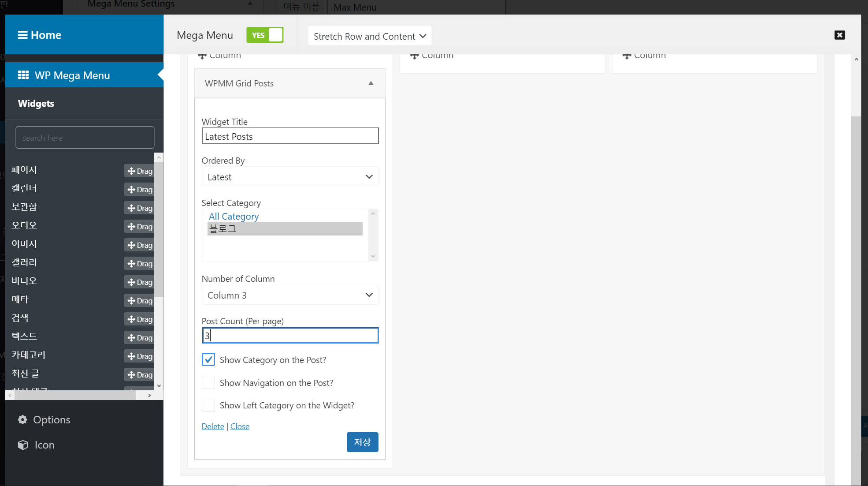Click the Delete widget link
The width and height of the screenshot is (868, 486).
pos(213,426)
